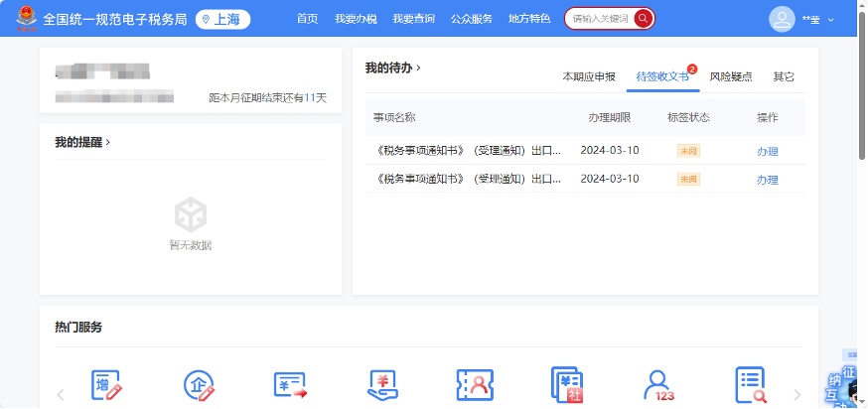Open the 上海 region selector
868x409 pixels.
pos(223,19)
